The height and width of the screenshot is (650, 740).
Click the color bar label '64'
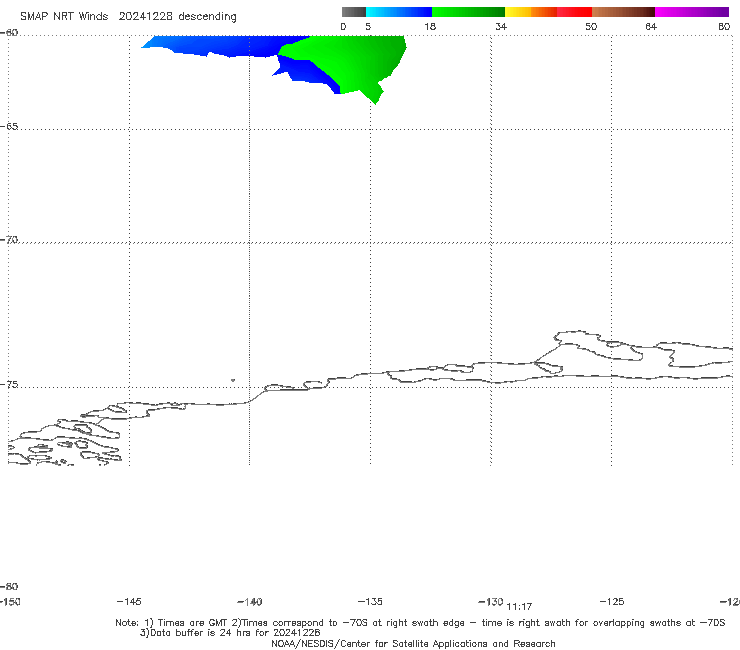click(x=651, y=26)
